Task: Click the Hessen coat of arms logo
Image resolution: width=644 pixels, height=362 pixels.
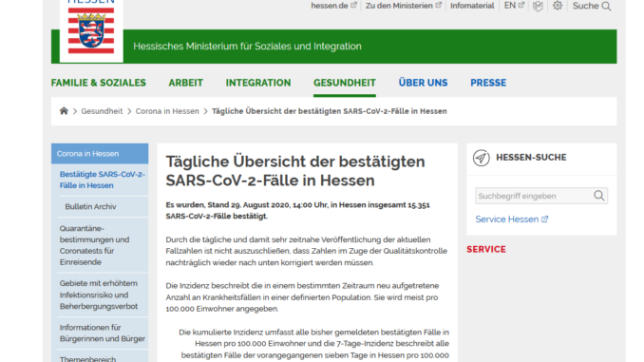Action: pyautogui.click(x=91, y=31)
